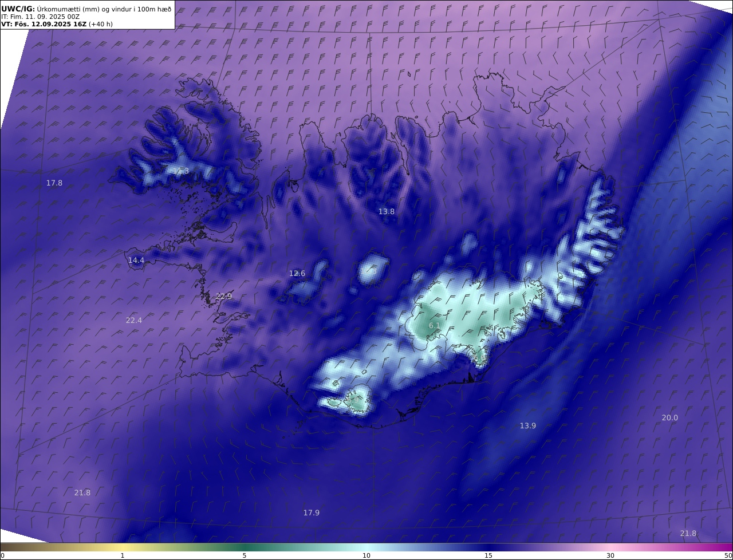Click the 6.1 value on Vatnajökull

(x=435, y=325)
